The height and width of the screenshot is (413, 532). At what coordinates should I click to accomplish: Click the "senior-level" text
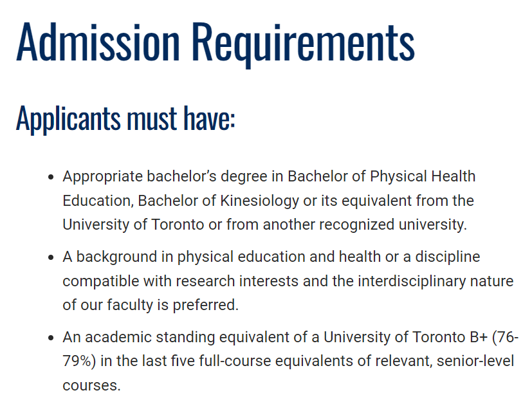[475, 362]
